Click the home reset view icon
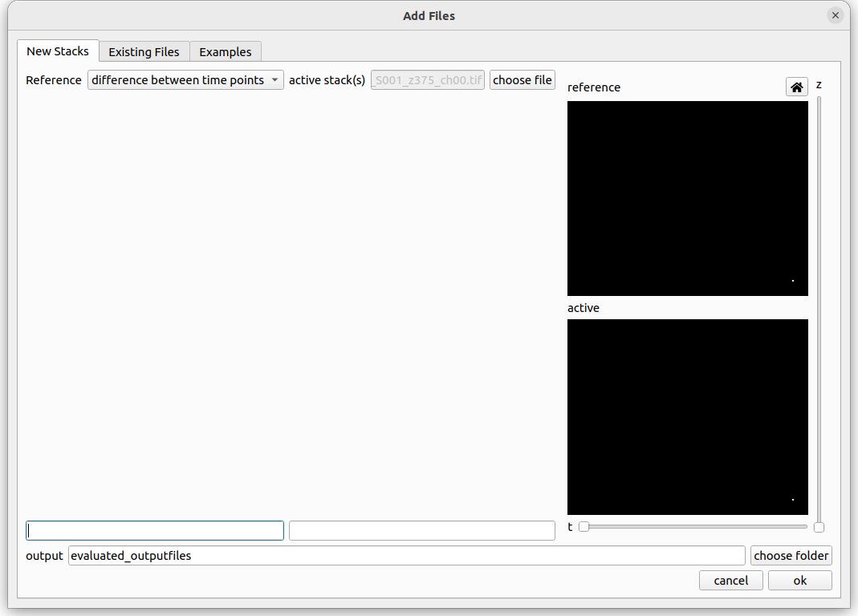 point(797,87)
